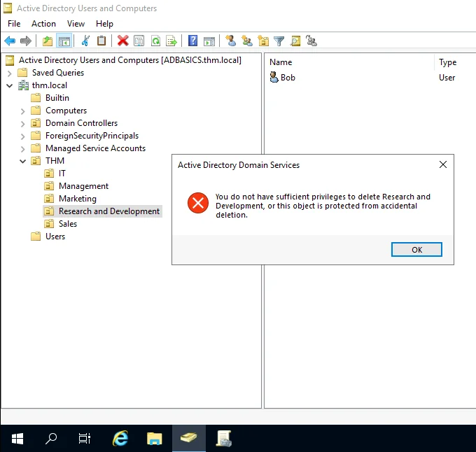
Task: Expand the Domain Controllers node
Action: click(x=23, y=123)
